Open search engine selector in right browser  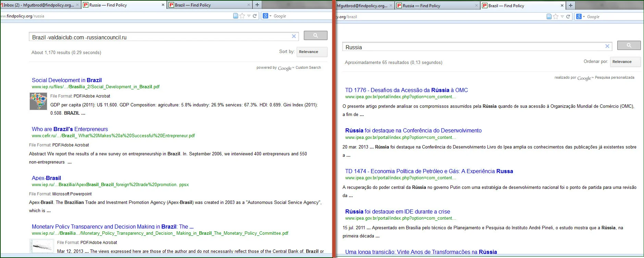(580, 16)
